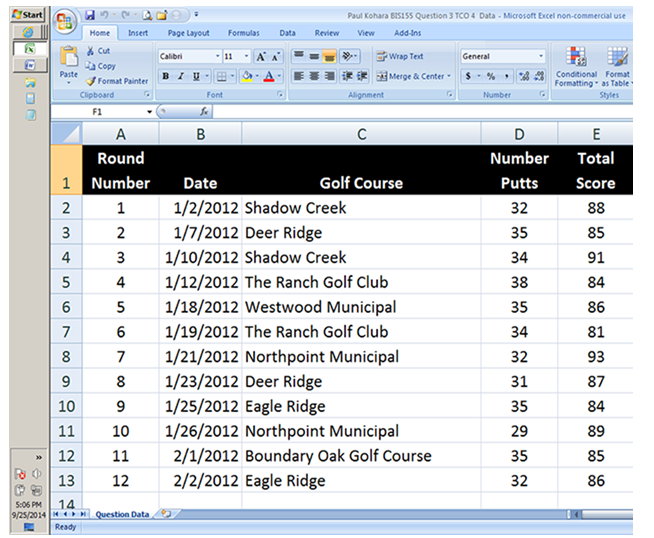Open Merge & Center dropdown arrow

tap(449, 76)
